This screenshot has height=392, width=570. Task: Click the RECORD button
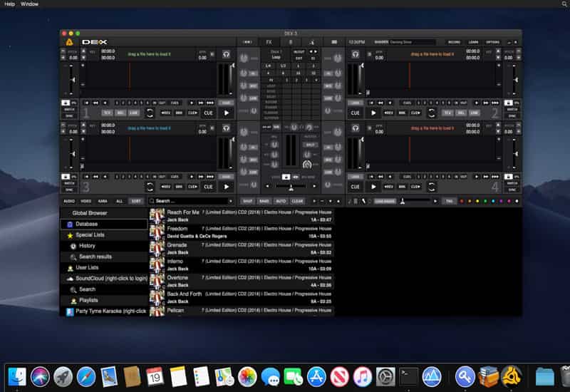click(453, 42)
